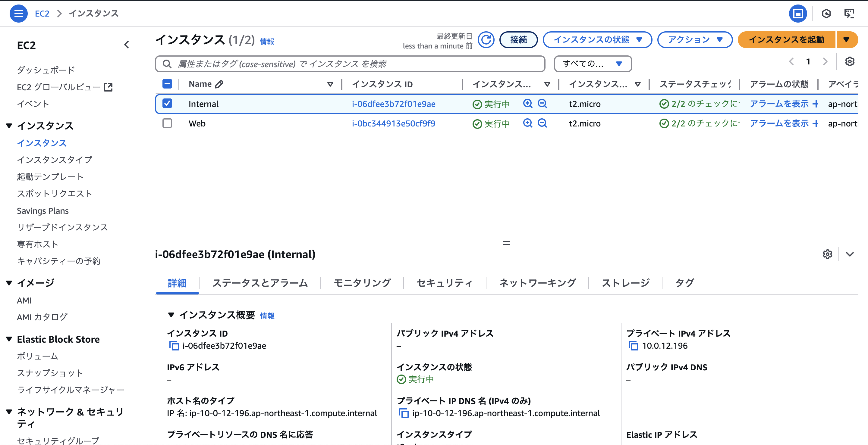
Task: Open the インスタンスの状態 dropdown
Action: tap(597, 40)
